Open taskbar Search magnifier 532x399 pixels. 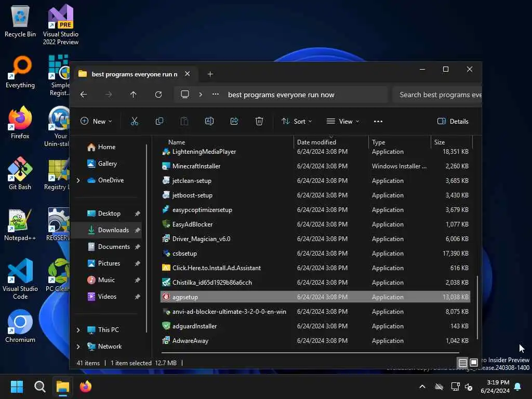coord(39,387)
